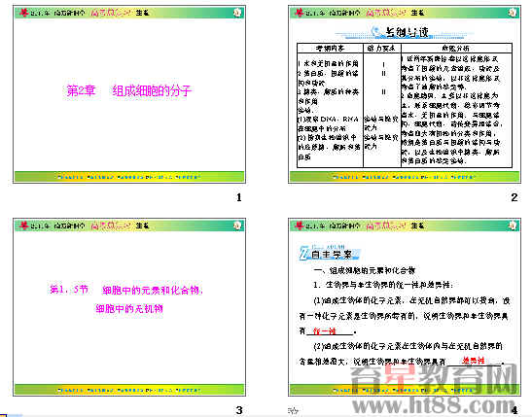Click the round home icon on slide 1 header
This screenshot has width=532, height=417.
pyautogui.click(x=237, y=13)
